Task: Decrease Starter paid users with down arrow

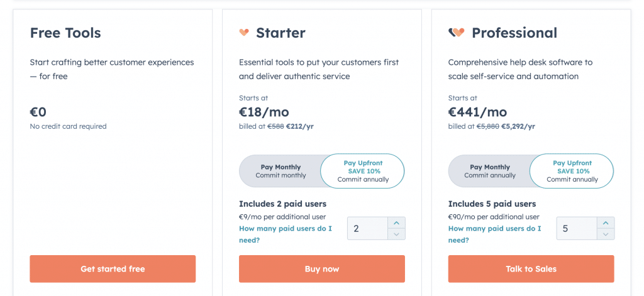Action: 396,234
